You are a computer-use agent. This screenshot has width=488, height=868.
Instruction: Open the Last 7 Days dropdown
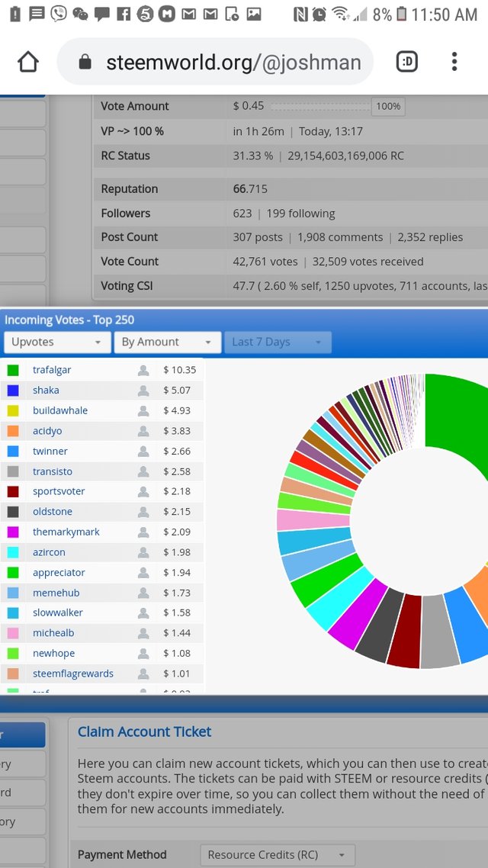coord(278,342)
